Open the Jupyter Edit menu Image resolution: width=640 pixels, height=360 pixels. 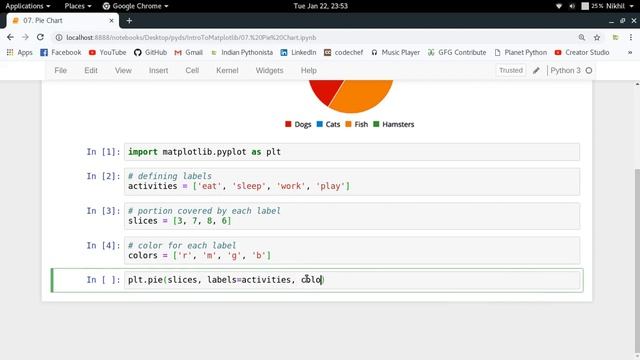point(91,70)
